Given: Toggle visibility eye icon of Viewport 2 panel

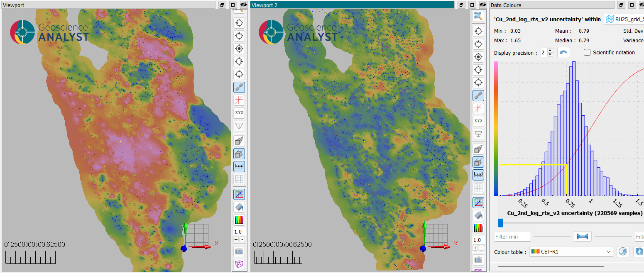Looking at the screenshot, I should click(483, 5).
